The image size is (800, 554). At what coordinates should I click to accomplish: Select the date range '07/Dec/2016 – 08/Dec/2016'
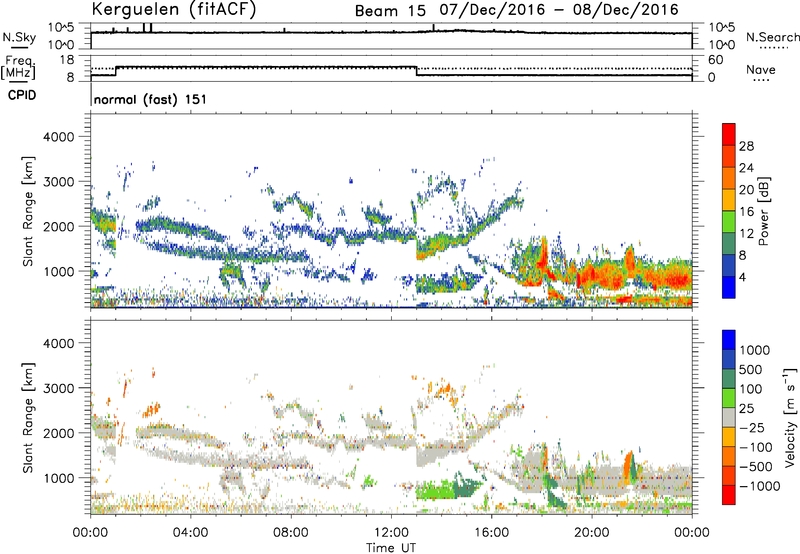pyautogui.click(x=559, y=10)
